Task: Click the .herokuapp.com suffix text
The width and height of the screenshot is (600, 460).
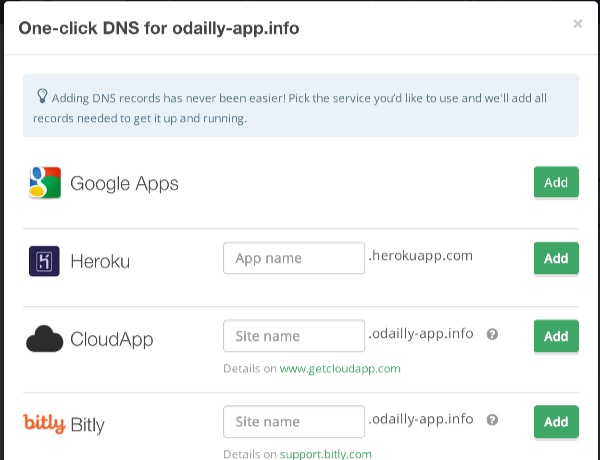Action: pos(421,256)
